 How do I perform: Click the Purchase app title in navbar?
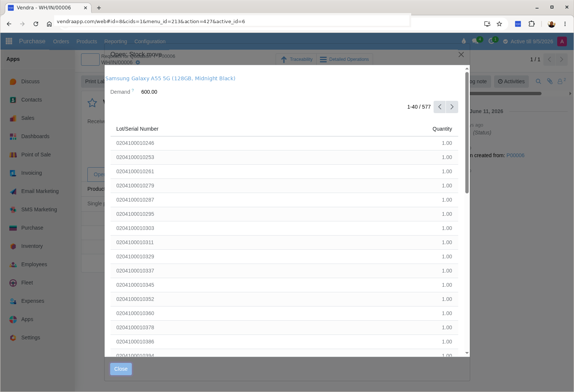pos(32,41)
